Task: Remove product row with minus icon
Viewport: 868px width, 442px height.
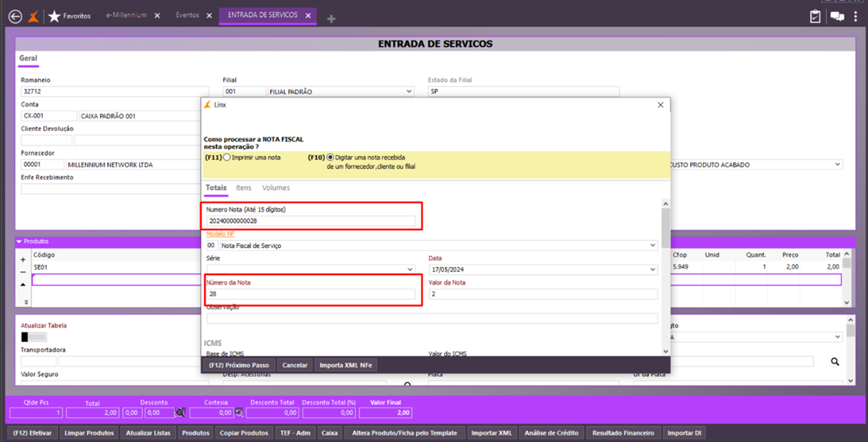Action: [x=23, y=272]
